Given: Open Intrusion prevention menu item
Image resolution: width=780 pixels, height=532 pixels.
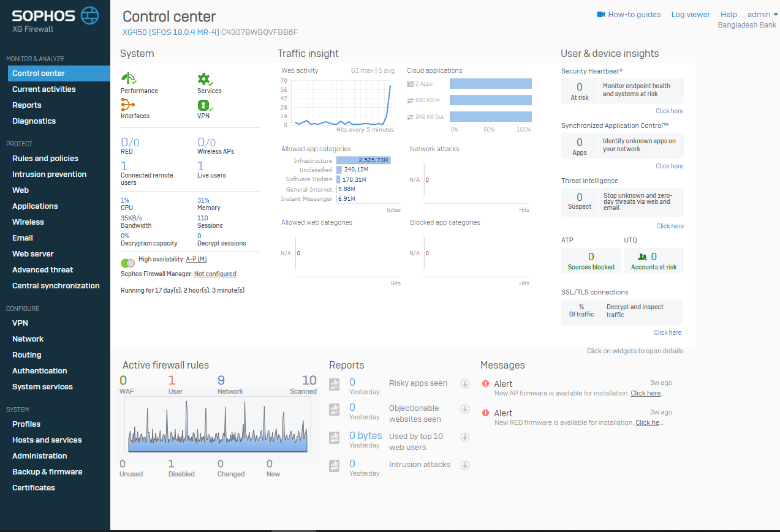Looking at the screenshot, I should click(x=50, y=174).
